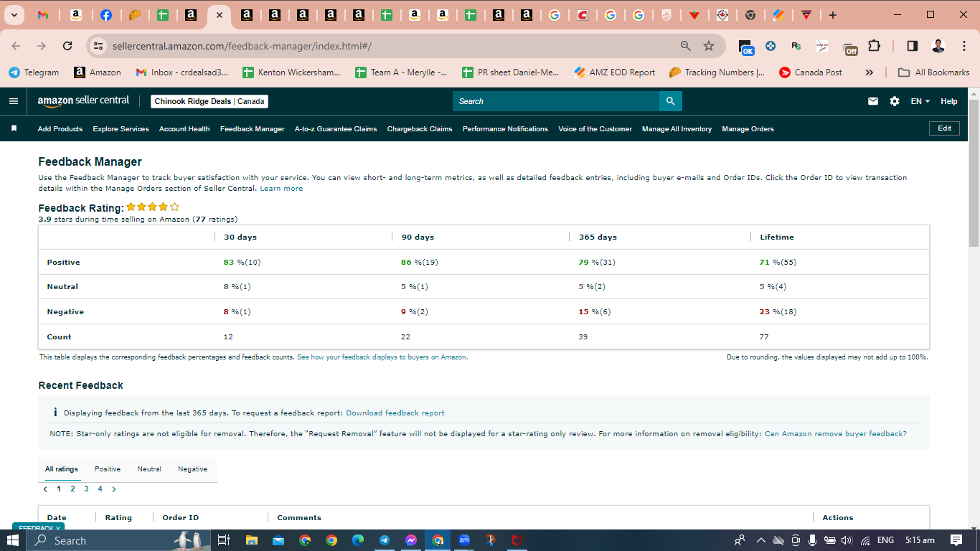Select the All ratings tab
Screen dimensions: 980x551
click(x=62, y=469)
